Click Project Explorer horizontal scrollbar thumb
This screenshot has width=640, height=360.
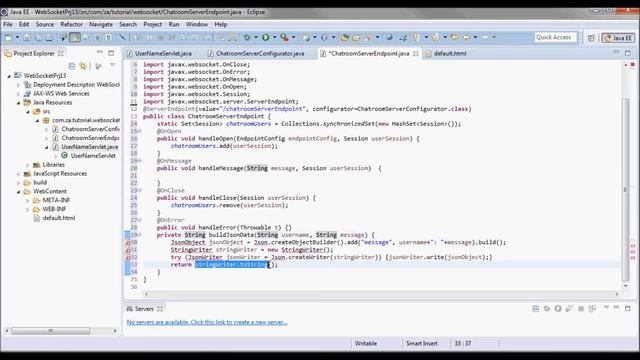pos(50,331)
